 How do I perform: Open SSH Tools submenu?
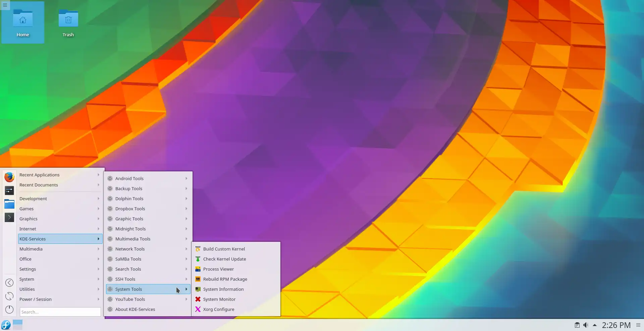click(148, 279)
